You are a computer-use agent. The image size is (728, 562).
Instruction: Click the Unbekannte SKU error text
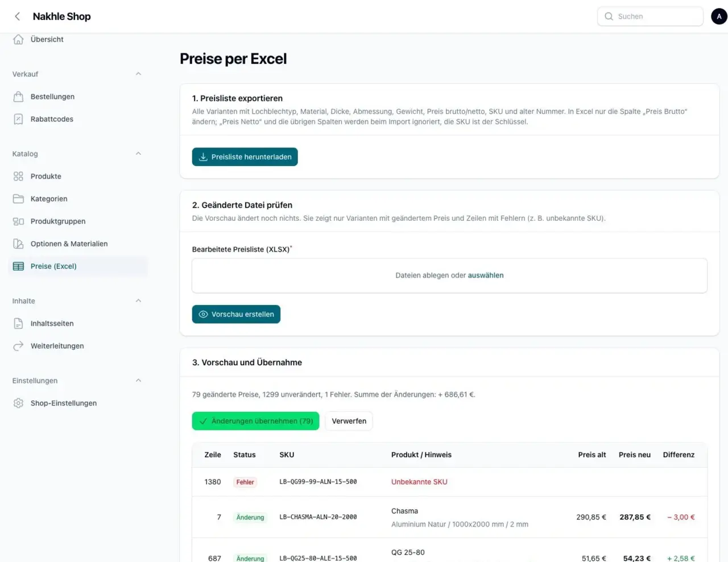419,482
